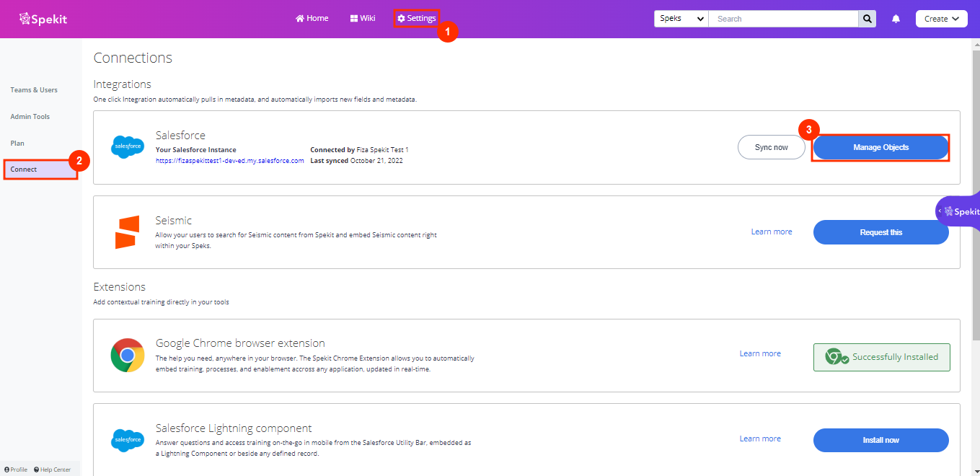This screenshot has height=476, width=980.
Task: Click the Extensions section heading
Action: [119, 287]
